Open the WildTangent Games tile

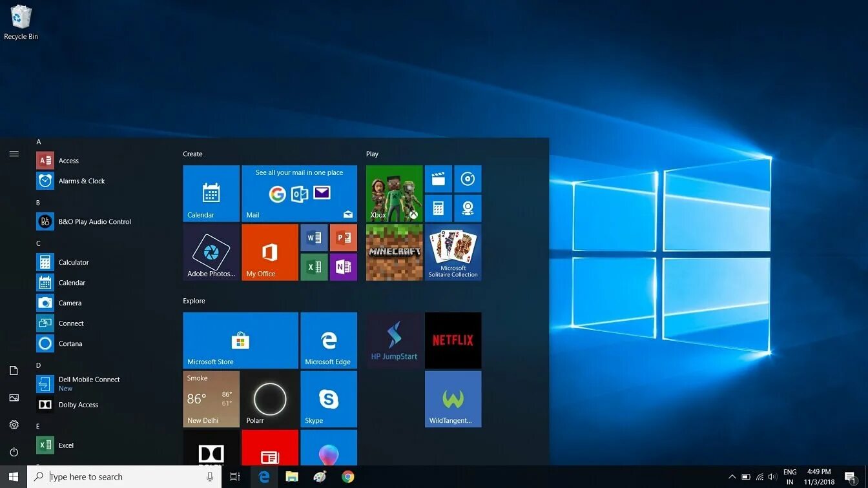[x=453, y=399]
